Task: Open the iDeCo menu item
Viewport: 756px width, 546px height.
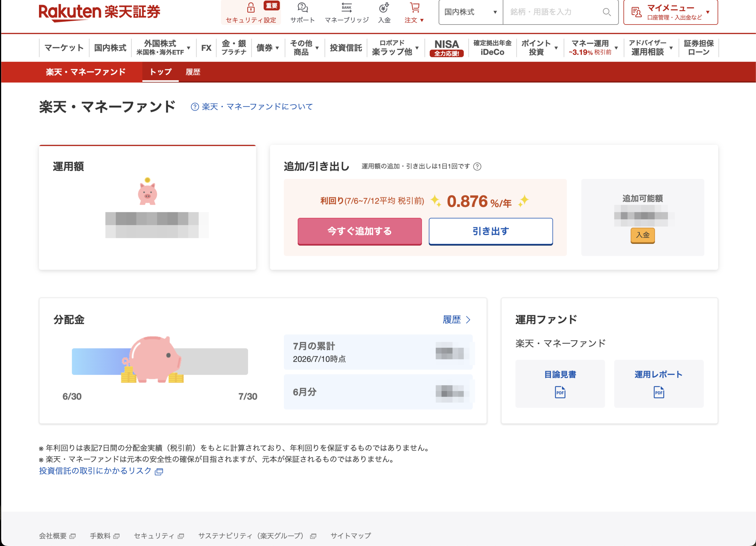Action: (x=492, y=48)
